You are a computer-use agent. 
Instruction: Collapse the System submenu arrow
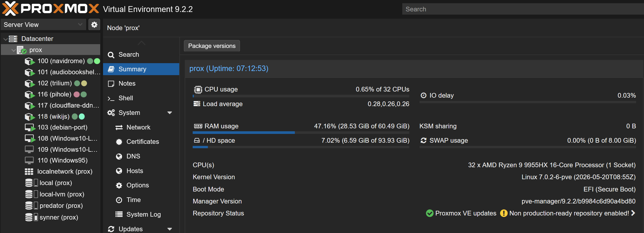click(x=170, y=113)
